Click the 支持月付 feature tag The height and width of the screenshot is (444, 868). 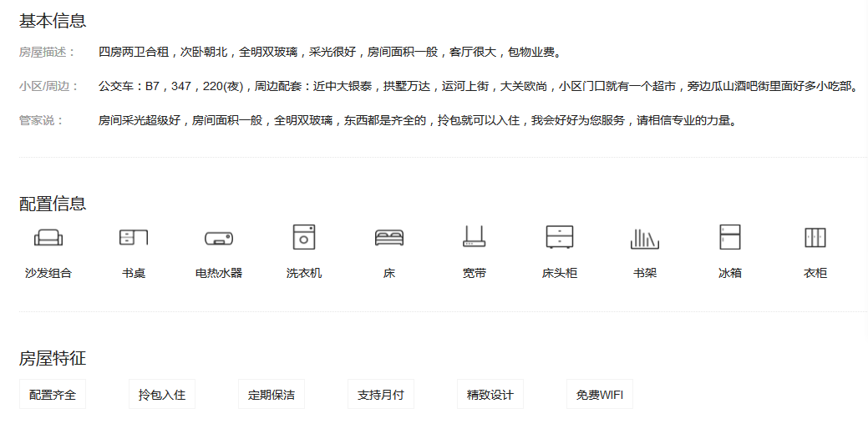tap(381, 395)
